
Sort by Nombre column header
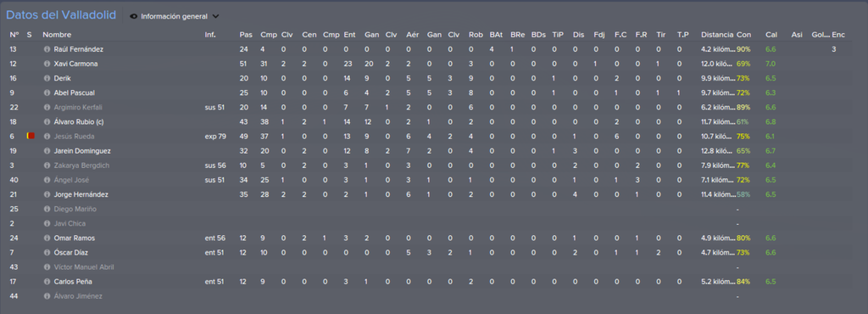point(57,35)
